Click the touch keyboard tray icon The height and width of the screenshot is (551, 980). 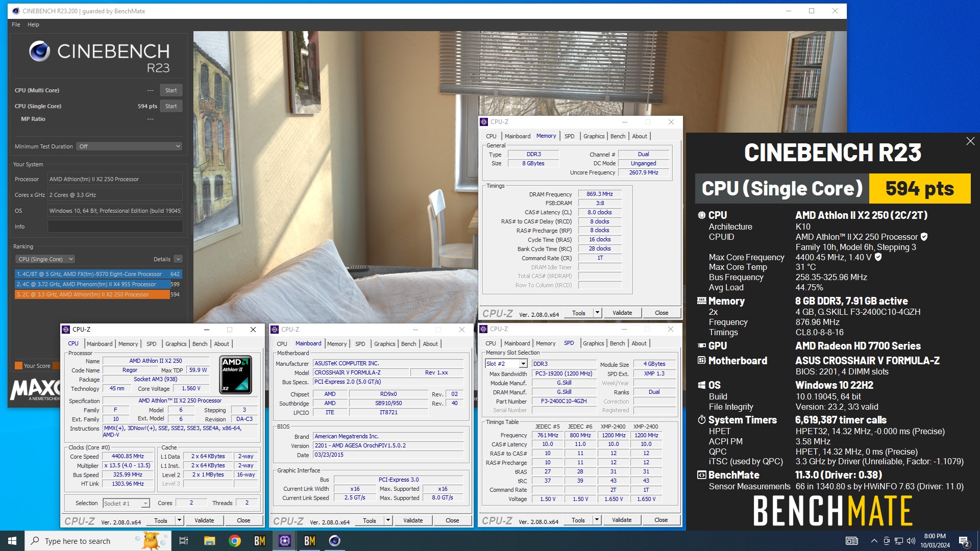(851, 541)
